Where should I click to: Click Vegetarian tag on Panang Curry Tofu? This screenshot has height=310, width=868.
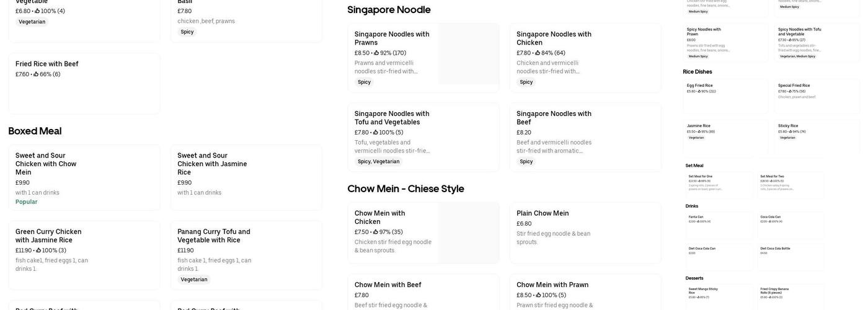[x=194, y=280]
